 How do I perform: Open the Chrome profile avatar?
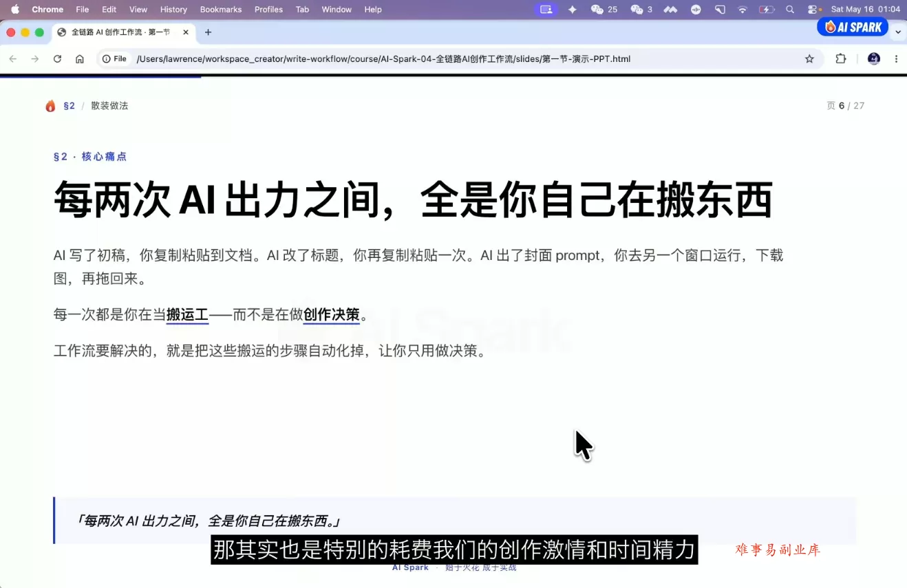(873, 59)
